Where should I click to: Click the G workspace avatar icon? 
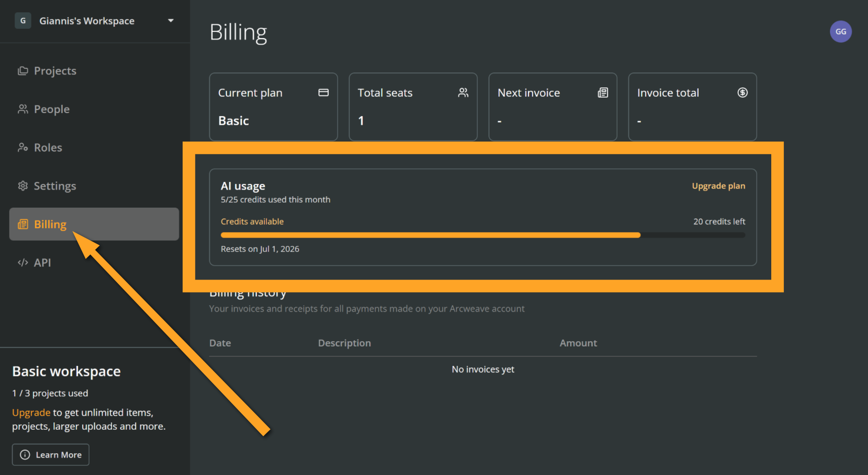(x=23, y=21)
